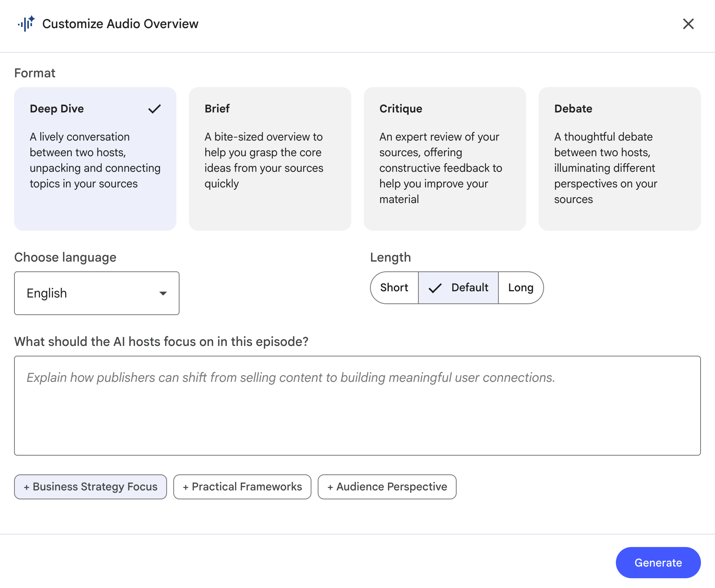The height and width of the screenshot is (588, 715).
Task: Open the English language dropdown
Action: [96, 293]
